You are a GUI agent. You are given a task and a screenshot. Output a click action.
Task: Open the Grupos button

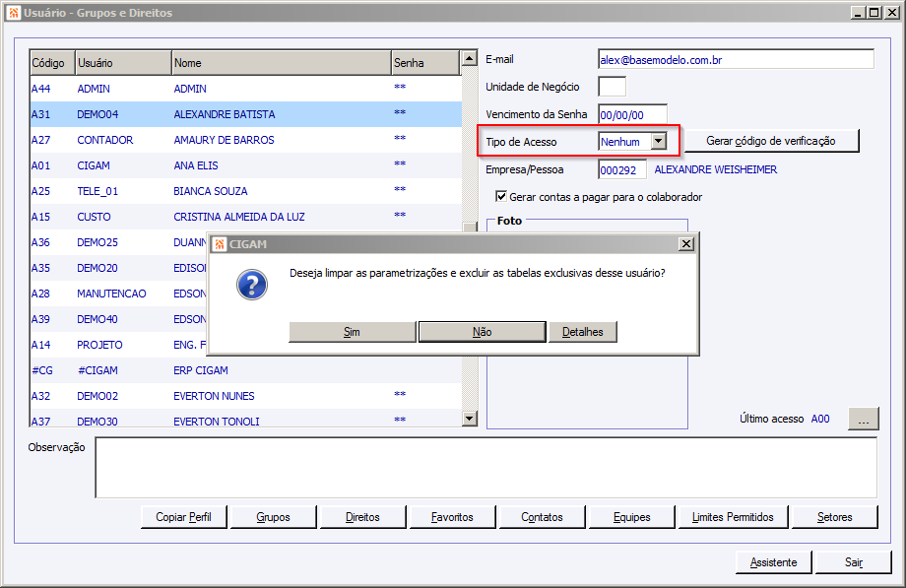pos(274,517)
